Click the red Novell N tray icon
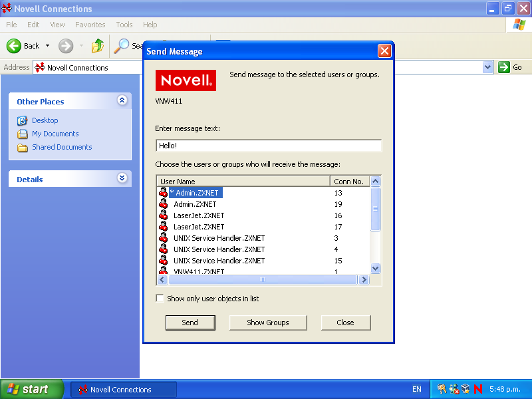Image resolution: width=532 pixels, height=399 pixels. [478, 389]
